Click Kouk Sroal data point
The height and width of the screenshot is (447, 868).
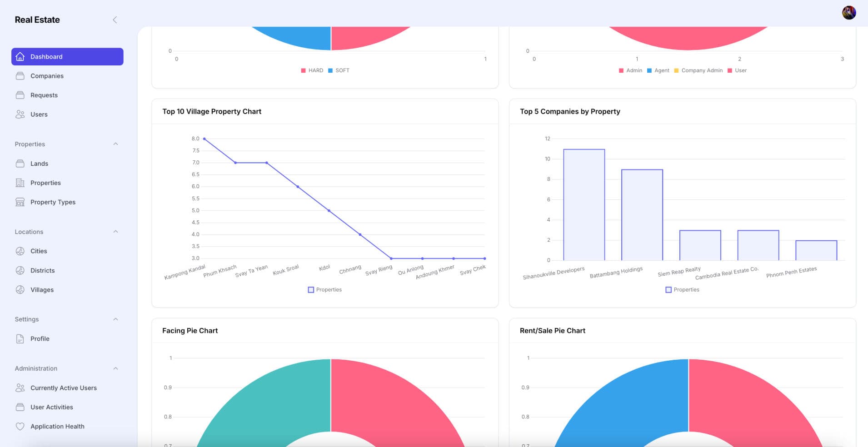[x=298, y=187]
